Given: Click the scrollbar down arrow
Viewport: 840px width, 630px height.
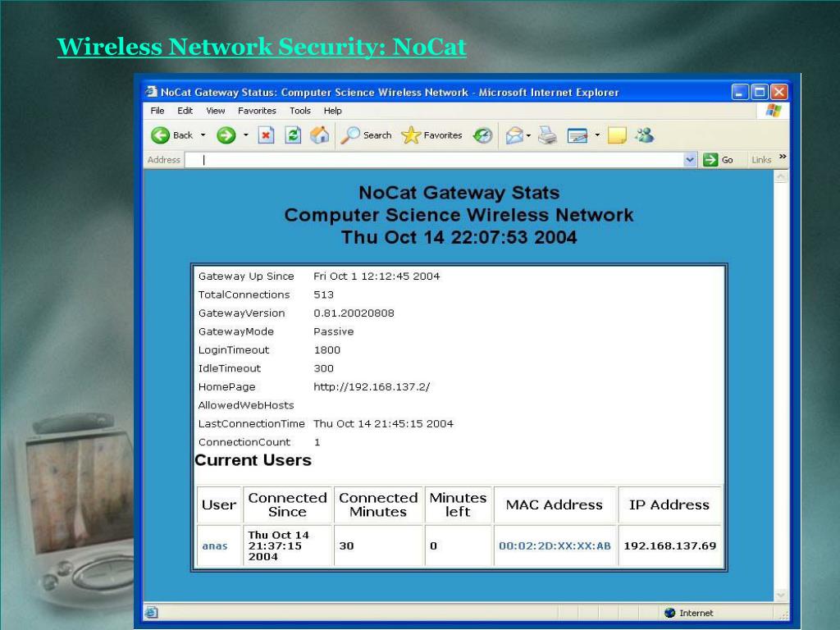Looking at the screenshot, I should click(781, 595).
